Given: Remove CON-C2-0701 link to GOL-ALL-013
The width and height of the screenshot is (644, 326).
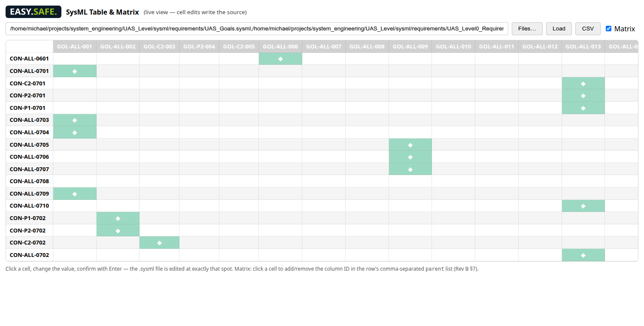Looking at the screenshot, I should [583, 83].
